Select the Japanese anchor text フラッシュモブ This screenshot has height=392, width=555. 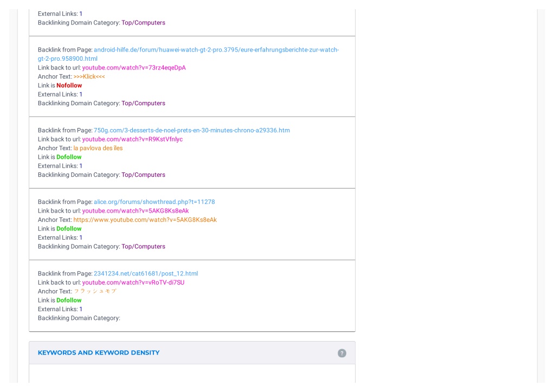coord(95,291)
